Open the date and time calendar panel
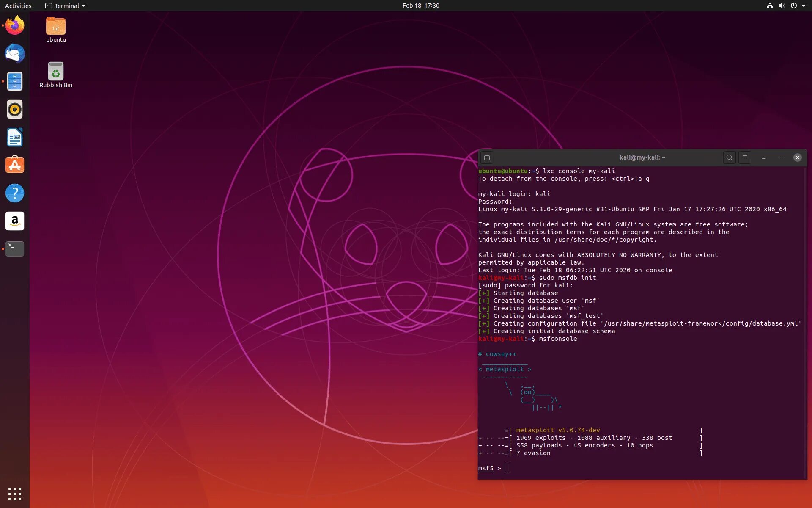This screenshot has width=812, height=508. (420, 6)
